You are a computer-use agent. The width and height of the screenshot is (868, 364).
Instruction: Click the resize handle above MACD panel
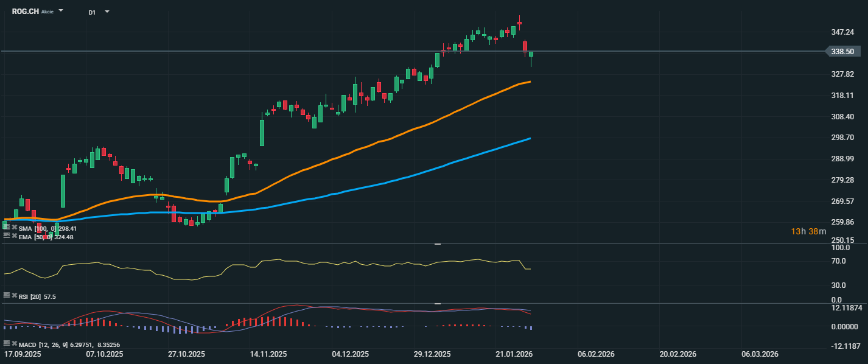click(x=437, y=303)
